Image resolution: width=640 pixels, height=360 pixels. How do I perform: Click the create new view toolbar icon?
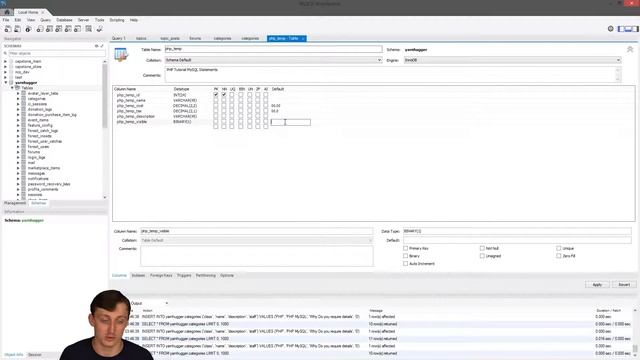[59, 29]
